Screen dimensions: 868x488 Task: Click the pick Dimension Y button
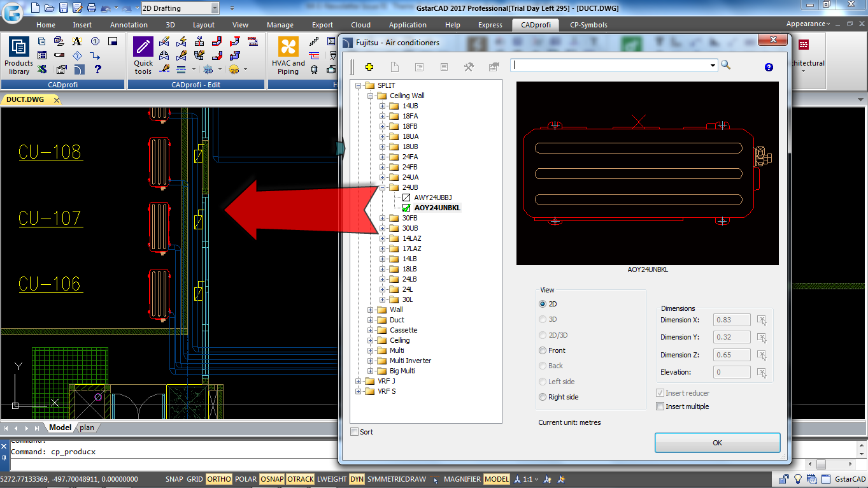[x=762, y=337]
